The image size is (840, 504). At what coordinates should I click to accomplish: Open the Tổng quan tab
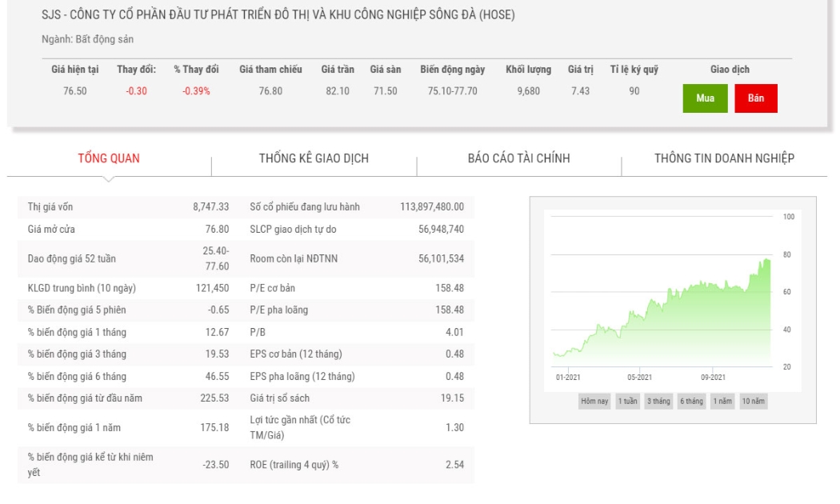coord(109,158)
